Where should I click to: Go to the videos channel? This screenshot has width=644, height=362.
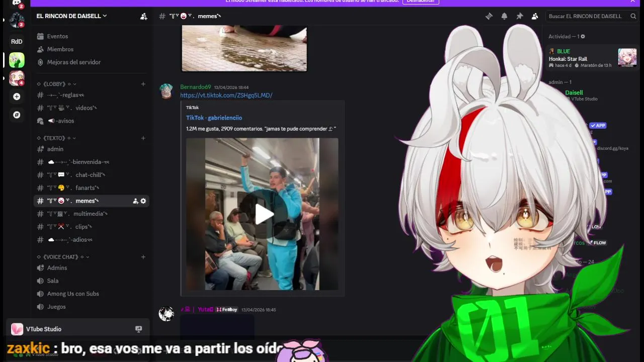pyautogui.click(x=91, y=108)
